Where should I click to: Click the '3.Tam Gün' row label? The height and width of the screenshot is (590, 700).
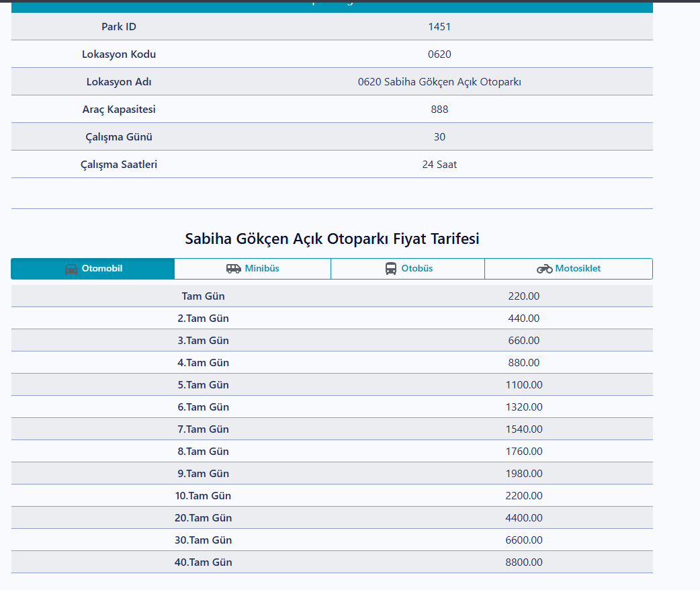203,341
